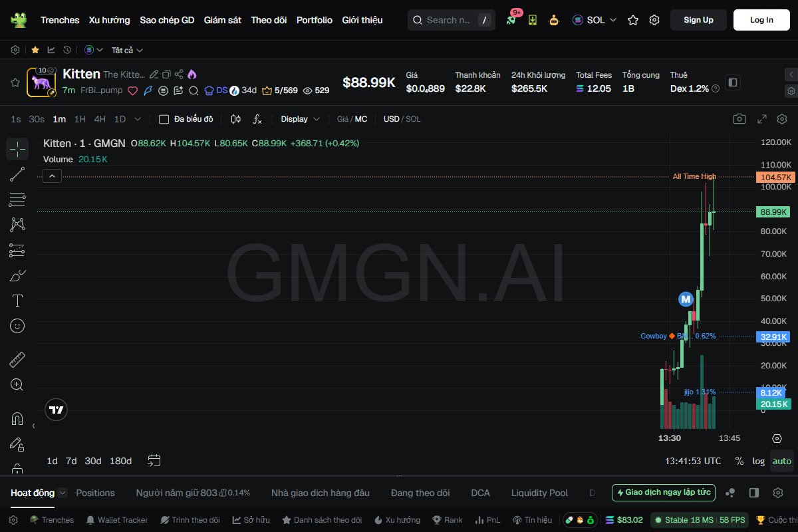This screenshot has width=798, height=532.
Task: Switch currency to SOL in chart toolbar
Action: [x=413, y=119]
